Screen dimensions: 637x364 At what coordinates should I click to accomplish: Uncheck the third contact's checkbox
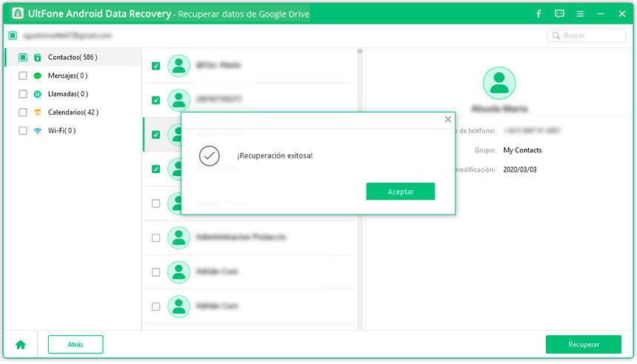pyautogui.click(x=156, y=135)
